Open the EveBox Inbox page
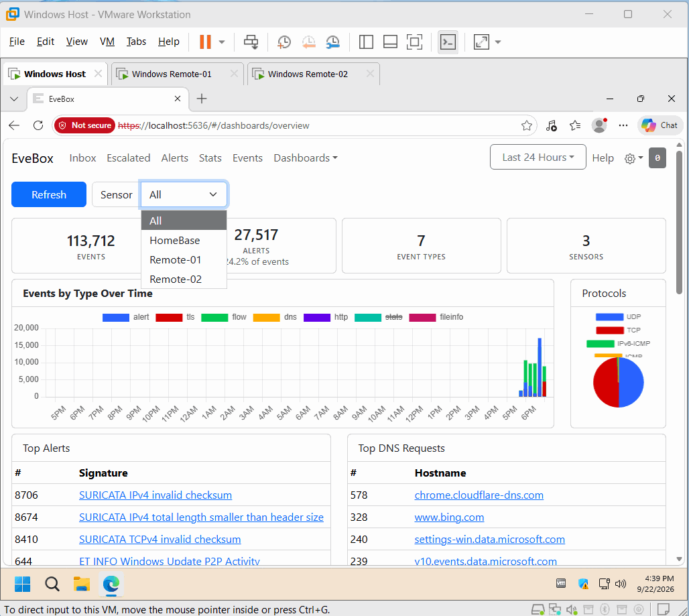 click(82, 158)
